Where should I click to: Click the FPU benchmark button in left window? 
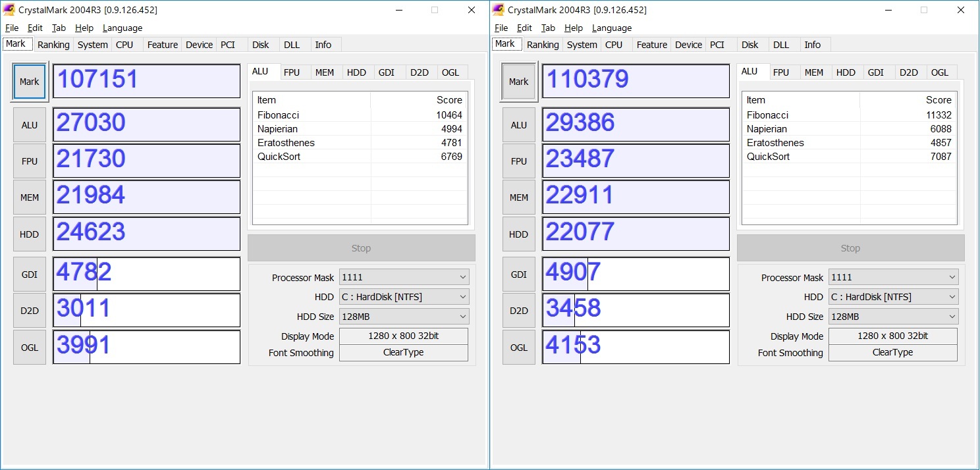30,161
